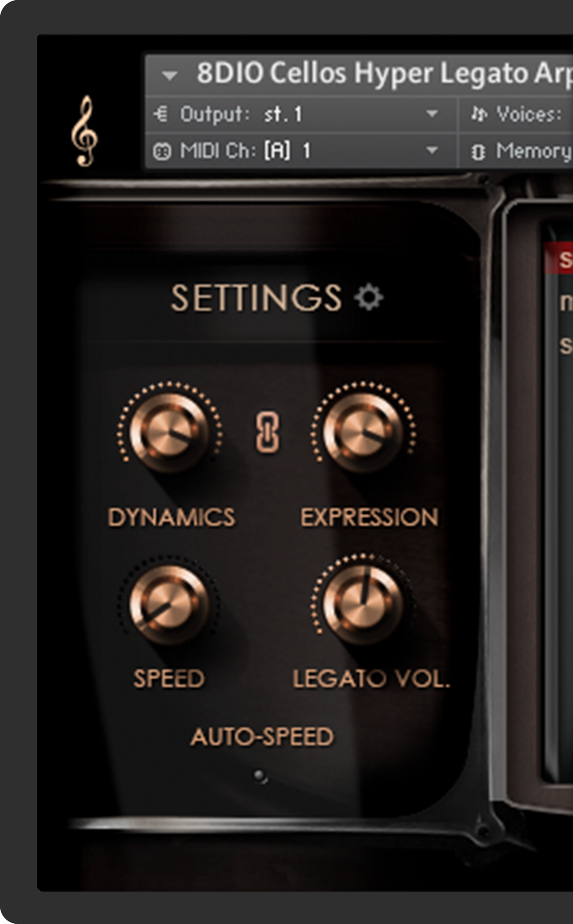The height and width of the screenshot is (924, 573).
Task: Click the 8DIO Cellos Hyper Legato instrument title
Action: 385,73
